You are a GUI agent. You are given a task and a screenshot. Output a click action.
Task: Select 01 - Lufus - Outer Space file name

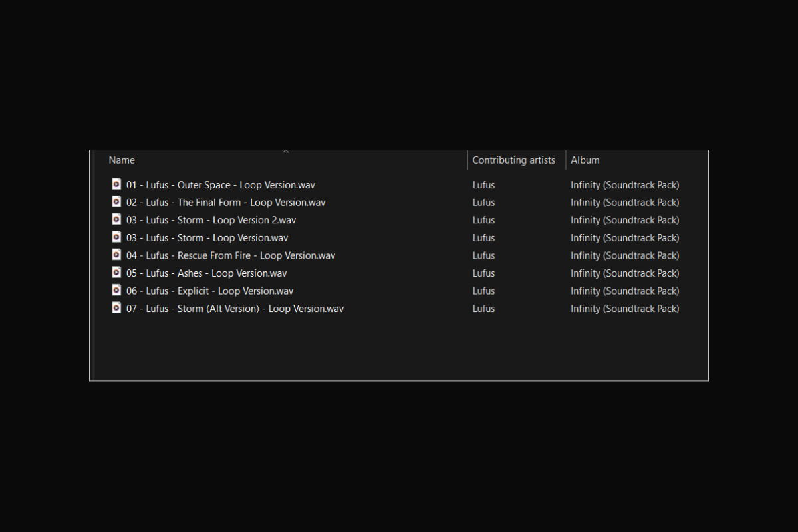point(220,185)
